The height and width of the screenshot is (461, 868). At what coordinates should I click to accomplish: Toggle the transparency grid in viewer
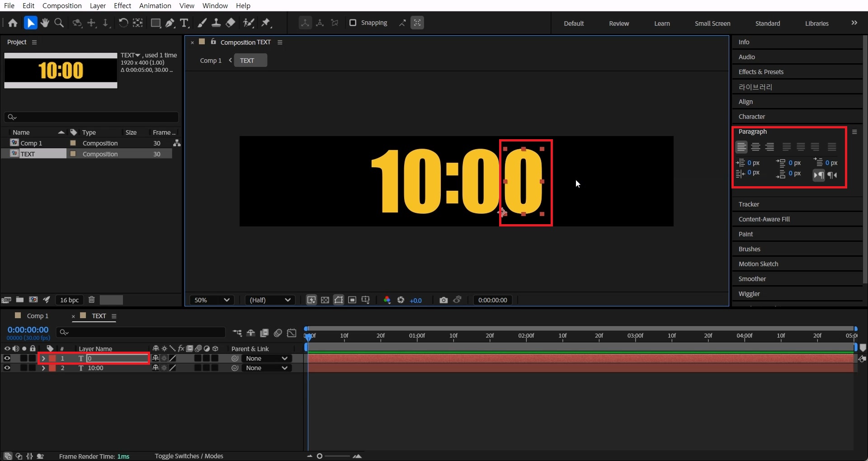tap(325, 300)
